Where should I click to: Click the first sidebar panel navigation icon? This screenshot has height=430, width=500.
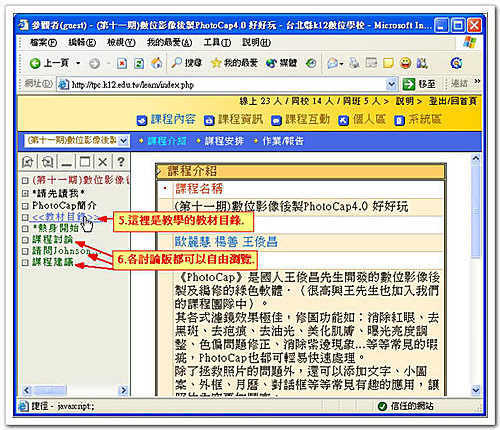pos(27,162)
